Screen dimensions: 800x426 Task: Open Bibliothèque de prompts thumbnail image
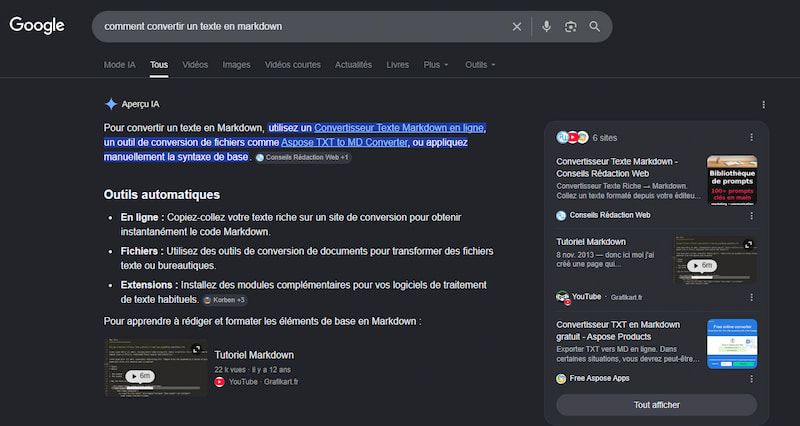[x=732, y=181]
